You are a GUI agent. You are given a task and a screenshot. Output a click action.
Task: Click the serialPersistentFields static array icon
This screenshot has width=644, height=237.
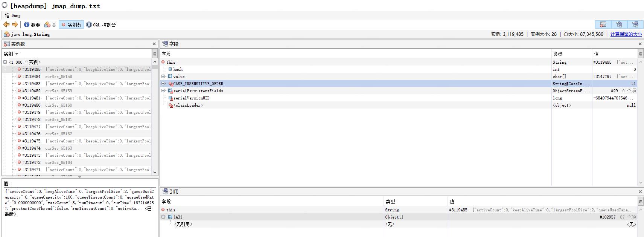[x=171, y=91]
